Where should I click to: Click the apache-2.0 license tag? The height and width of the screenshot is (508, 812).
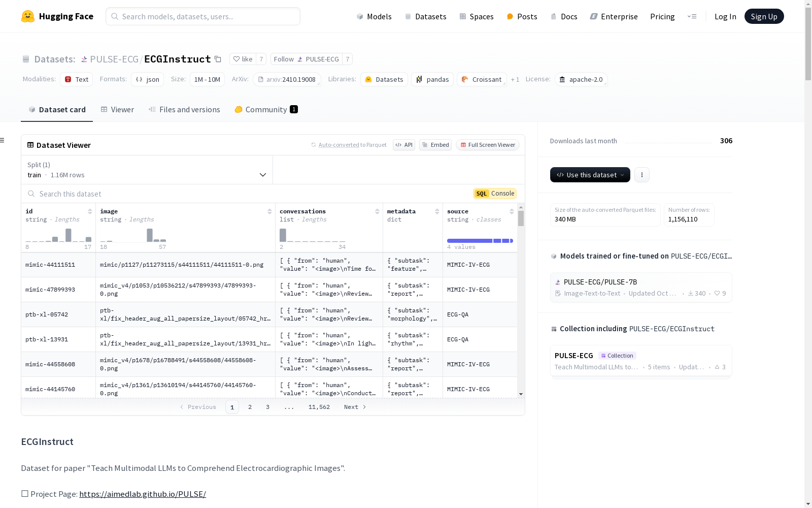(581, 79)
